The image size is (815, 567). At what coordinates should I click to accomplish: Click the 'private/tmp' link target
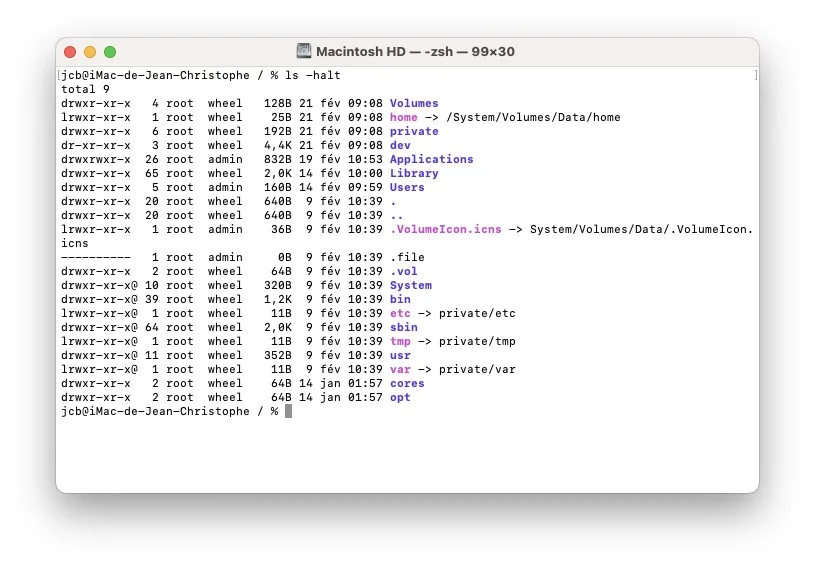tap(477, 342)
